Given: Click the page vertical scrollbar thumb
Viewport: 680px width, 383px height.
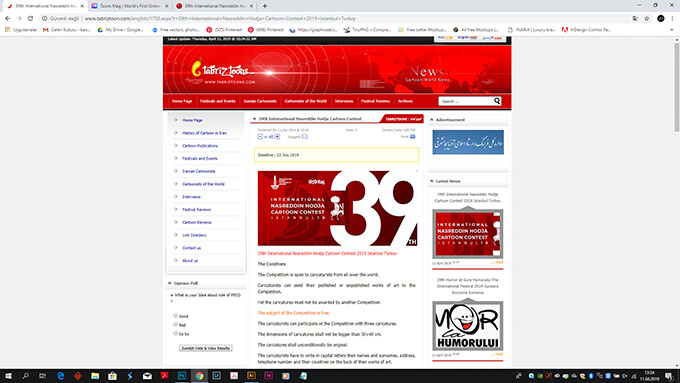Looking at the screenshot, I should pyautogui.click(x=677, y=87).
